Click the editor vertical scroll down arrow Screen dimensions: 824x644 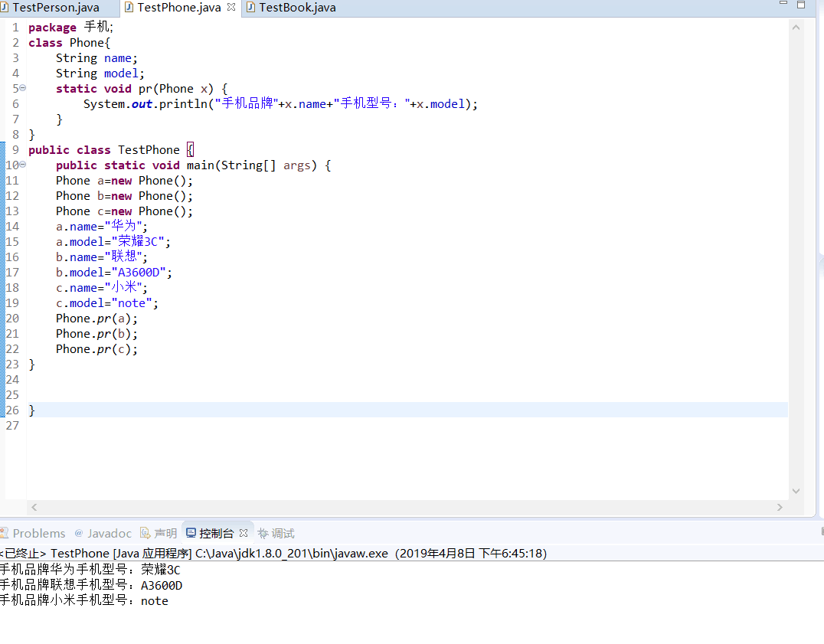796,491
